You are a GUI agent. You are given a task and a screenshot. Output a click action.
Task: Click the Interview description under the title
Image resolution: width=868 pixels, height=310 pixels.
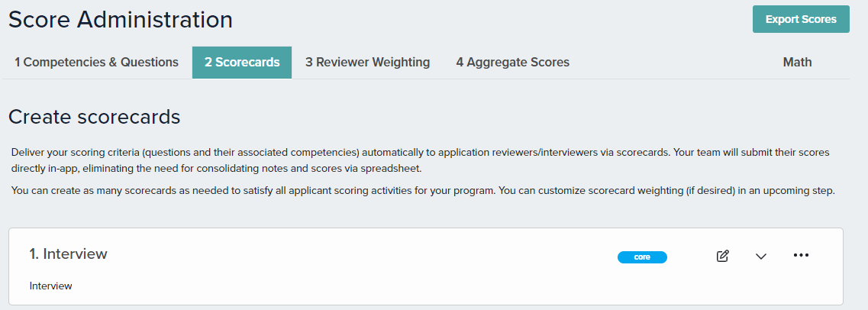click(51, 286)
